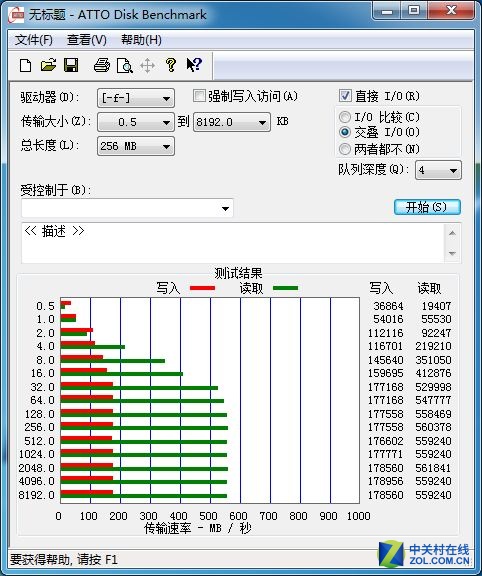Uncheck the 直接 I/O checkbox
Image resolution: width=482 pixels, height=576 pixels.
coord(345,96)
